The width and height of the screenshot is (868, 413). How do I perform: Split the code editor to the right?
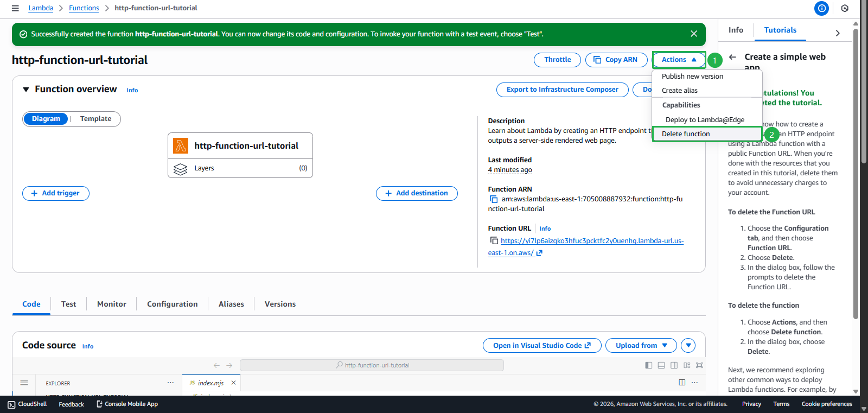(x=682, y=383)
